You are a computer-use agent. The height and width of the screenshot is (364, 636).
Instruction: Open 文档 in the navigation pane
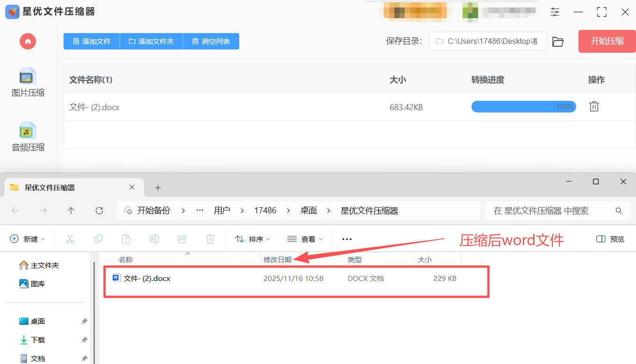pyautogui.click(x=32, y=358)
